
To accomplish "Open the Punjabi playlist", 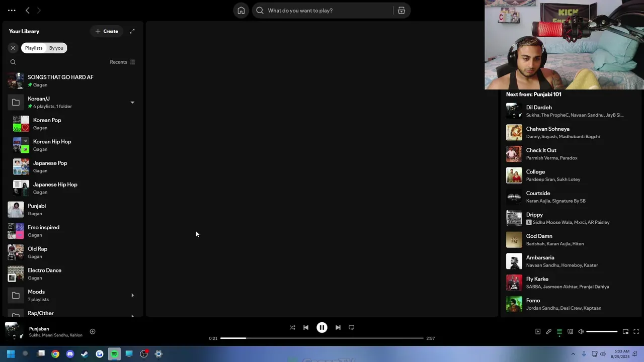I will (x=72, y=210).
